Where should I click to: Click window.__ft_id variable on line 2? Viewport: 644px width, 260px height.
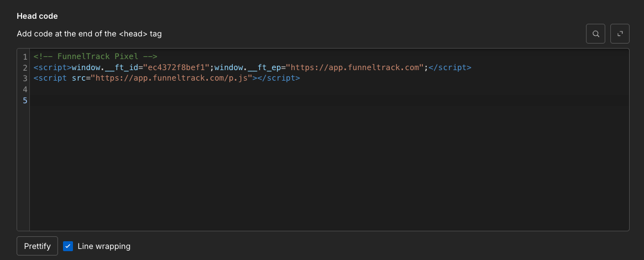(x=105, y=67)
